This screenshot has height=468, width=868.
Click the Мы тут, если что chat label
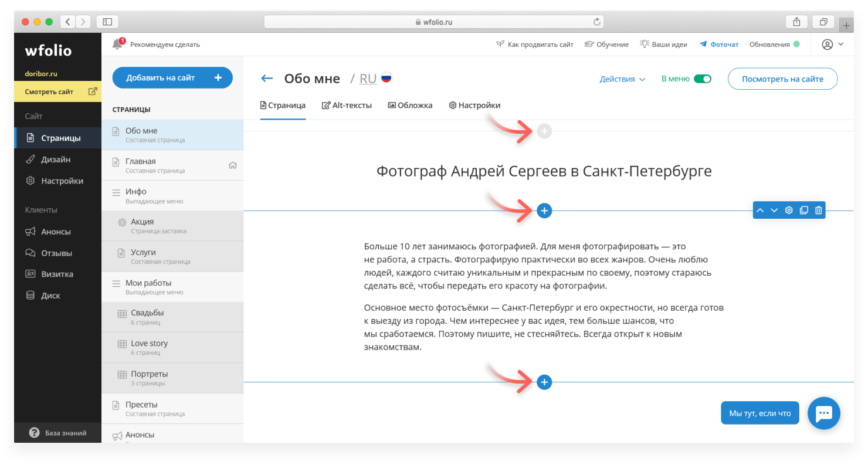pos(760,413)
